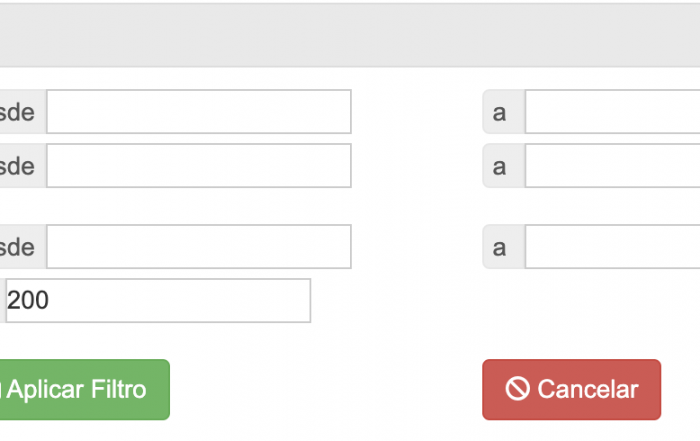700x441 pixels.
Task: Focus the top 'a' range input field
Action: coord(612,112)
